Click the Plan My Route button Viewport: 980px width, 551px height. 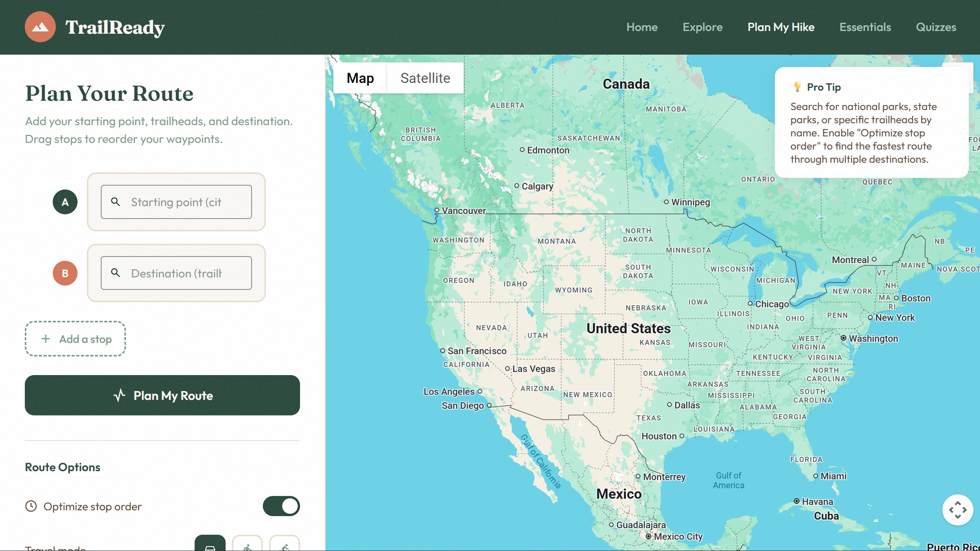pyautogui.click(x=162, y=395)
